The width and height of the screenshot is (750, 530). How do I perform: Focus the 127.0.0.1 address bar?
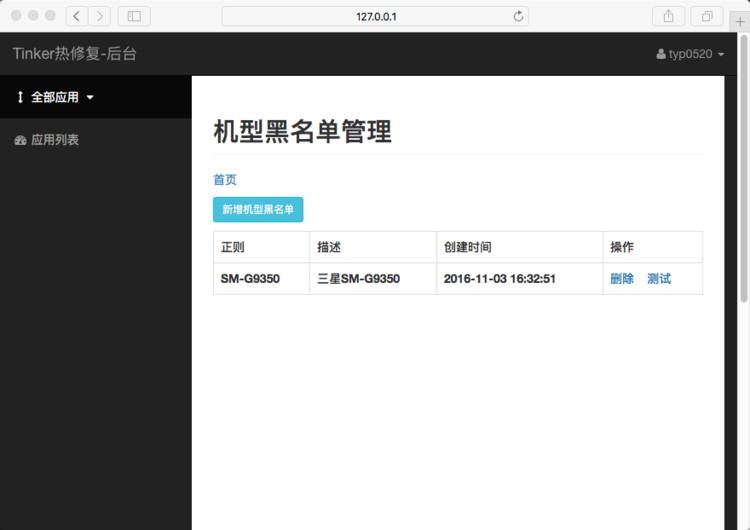point(375,16)
